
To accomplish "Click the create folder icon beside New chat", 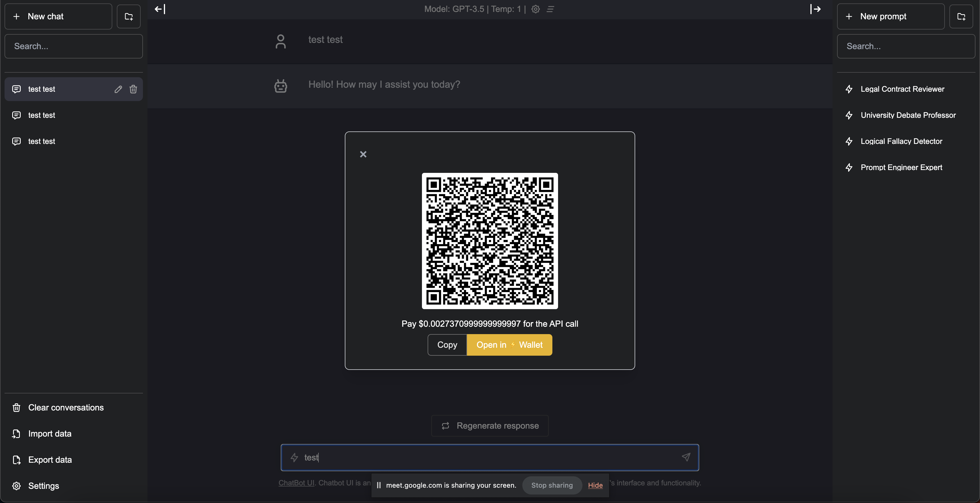I will coord(128,16).
